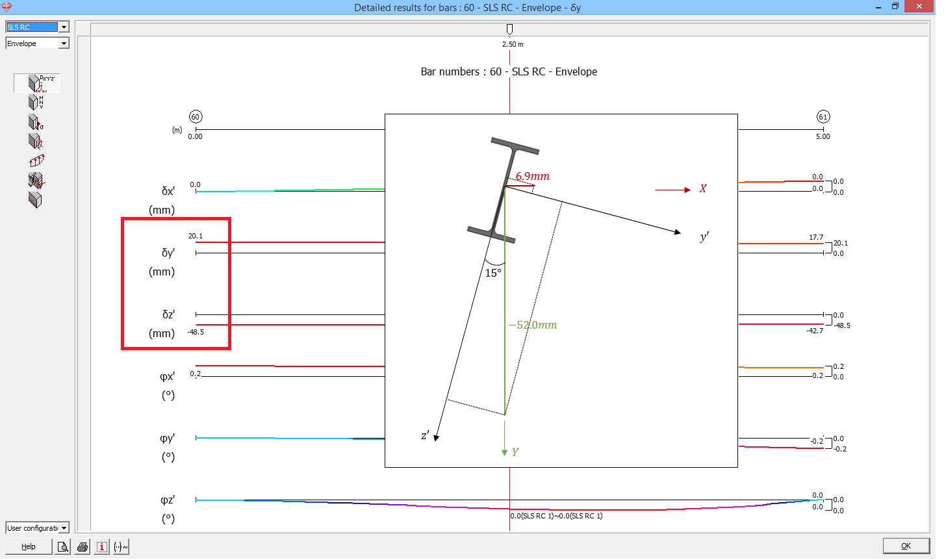
Task: Click the red-highlighted δy' diagram region
Action: [x=176, y=283]
